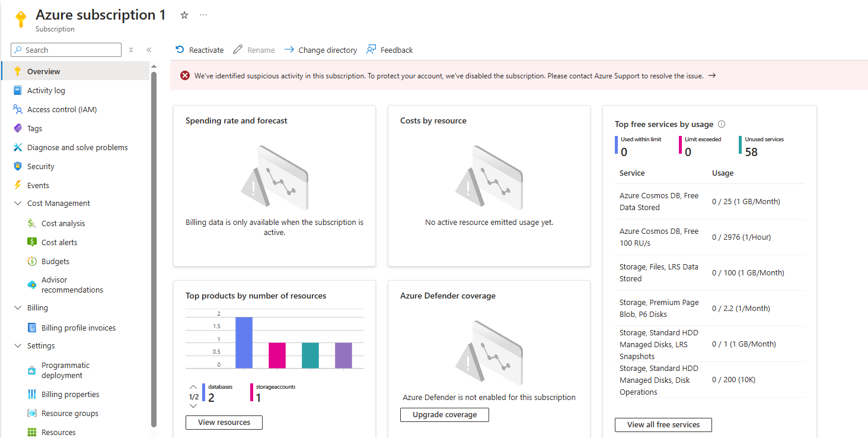Click the arrow link in the suspicious activity banner

[x=712, y=75]
